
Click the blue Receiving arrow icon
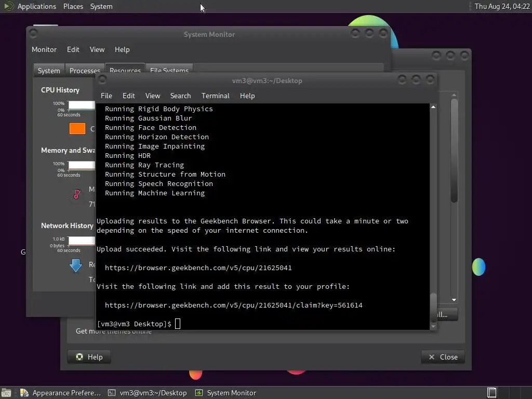click(76, 265)
